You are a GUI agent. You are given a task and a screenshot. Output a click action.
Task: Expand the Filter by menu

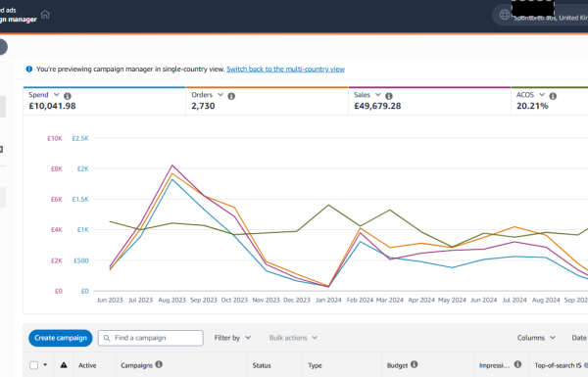tap(232, 338)
